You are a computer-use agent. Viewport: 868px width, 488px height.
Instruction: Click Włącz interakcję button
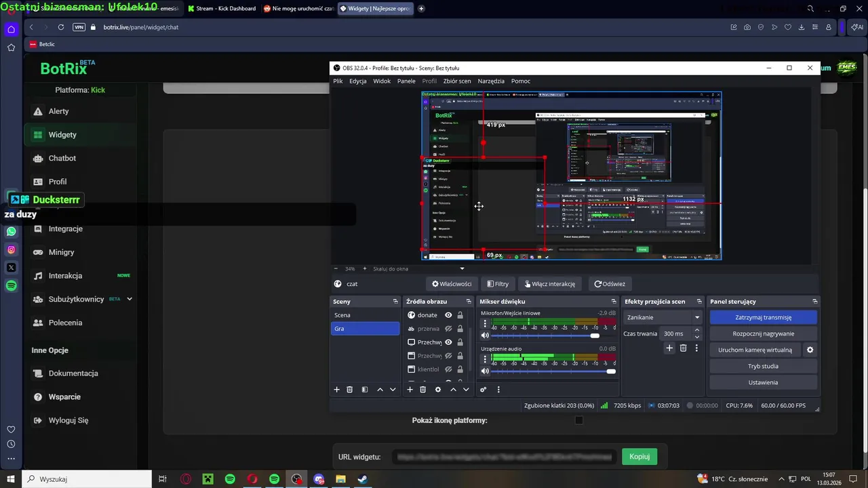(549, 284)
